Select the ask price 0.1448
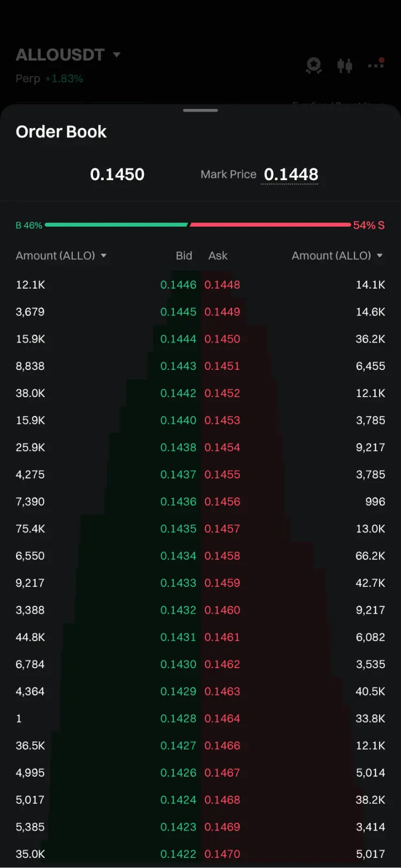The height and width of the screenshot is (868, 401). (222, 285)
